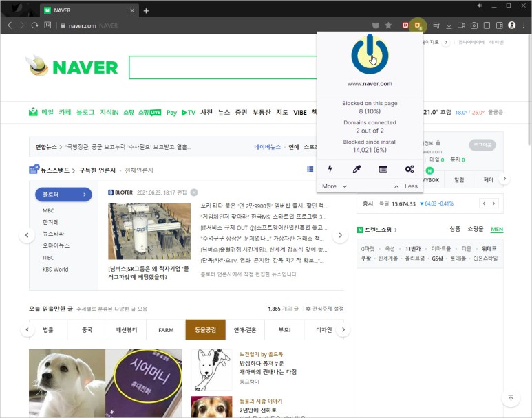The image size is (532, 418).
Task: Open VIBE in the service menu
Action: pos(300,112)
